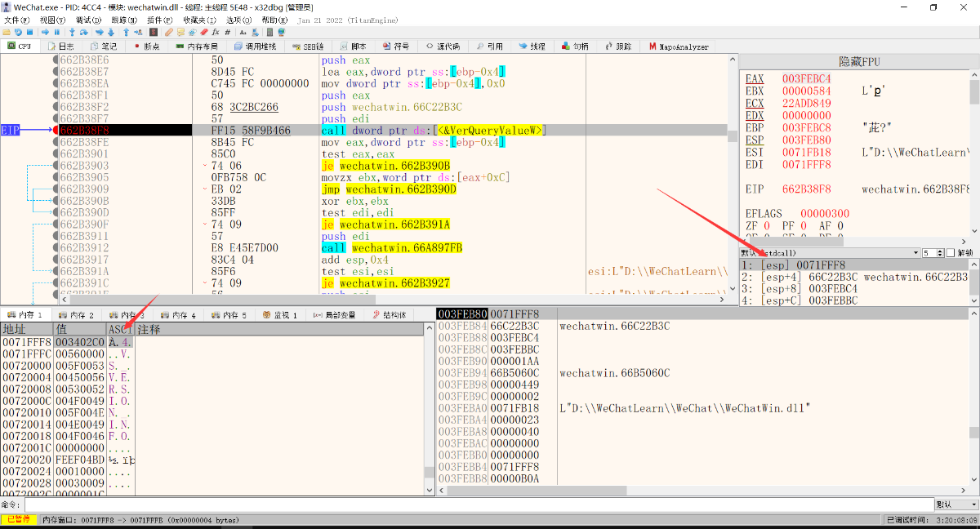Click the open file folder icon
This screenshot has height=529, width=980.
7,32
